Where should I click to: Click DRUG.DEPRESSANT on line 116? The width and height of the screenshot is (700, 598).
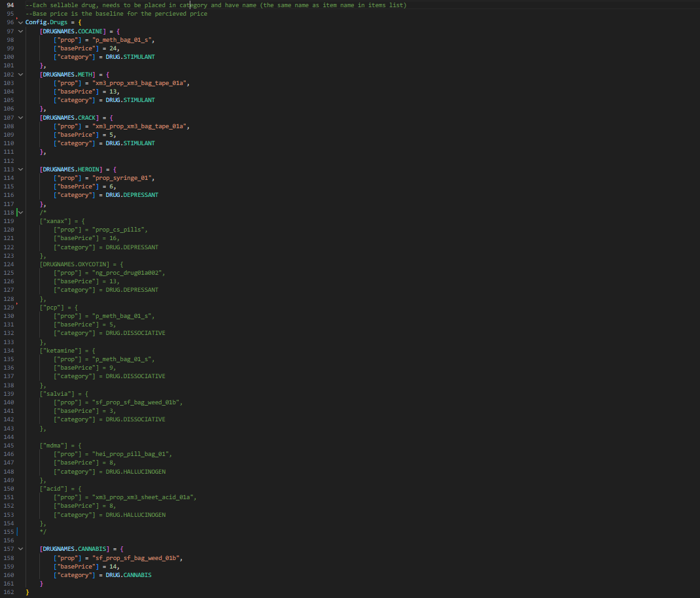pos(132,195)
